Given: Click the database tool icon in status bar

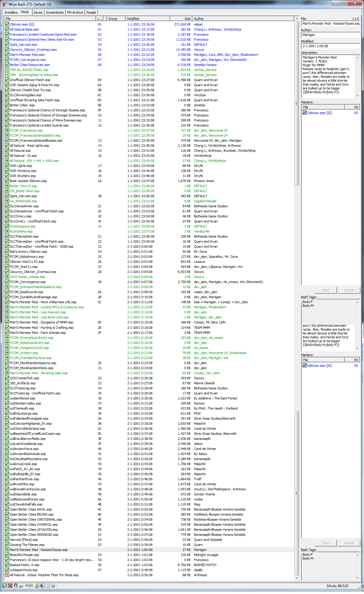Looking at the screenshot, I should [x=21, y=586].
